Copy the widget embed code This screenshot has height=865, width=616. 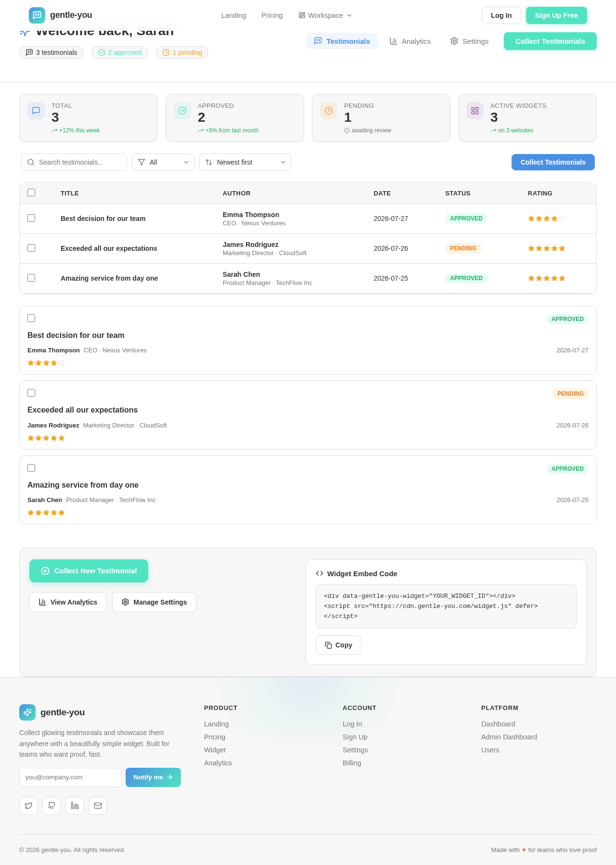338,645
